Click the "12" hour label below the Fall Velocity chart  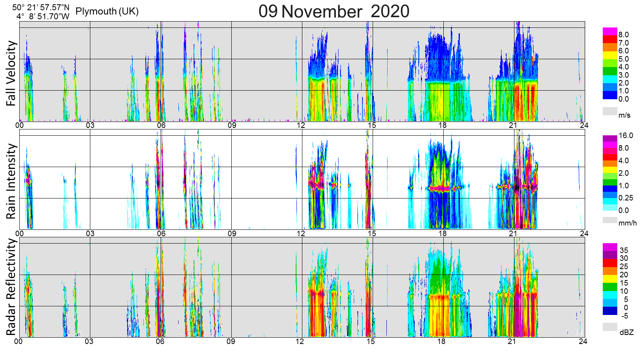point(301,126)
